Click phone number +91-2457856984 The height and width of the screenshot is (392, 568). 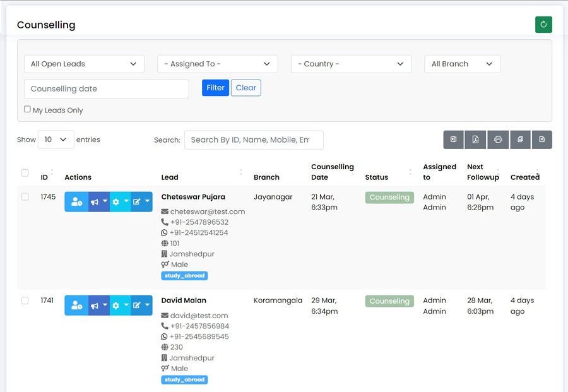pyautogui.click(x=199, y=326)
